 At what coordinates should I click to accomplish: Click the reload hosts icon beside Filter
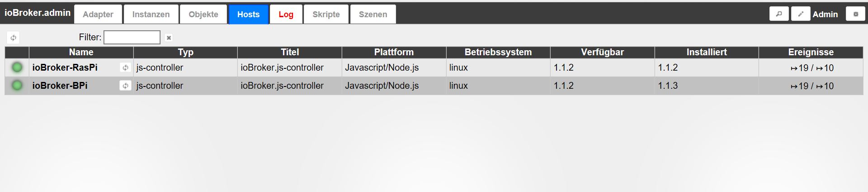pos(13,38)
